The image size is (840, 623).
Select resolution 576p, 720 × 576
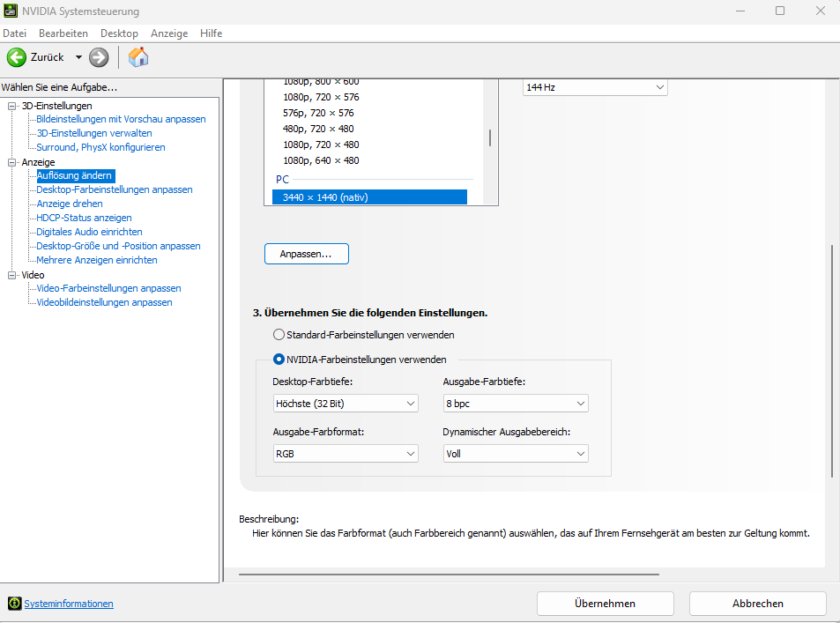tap(319, 113)
